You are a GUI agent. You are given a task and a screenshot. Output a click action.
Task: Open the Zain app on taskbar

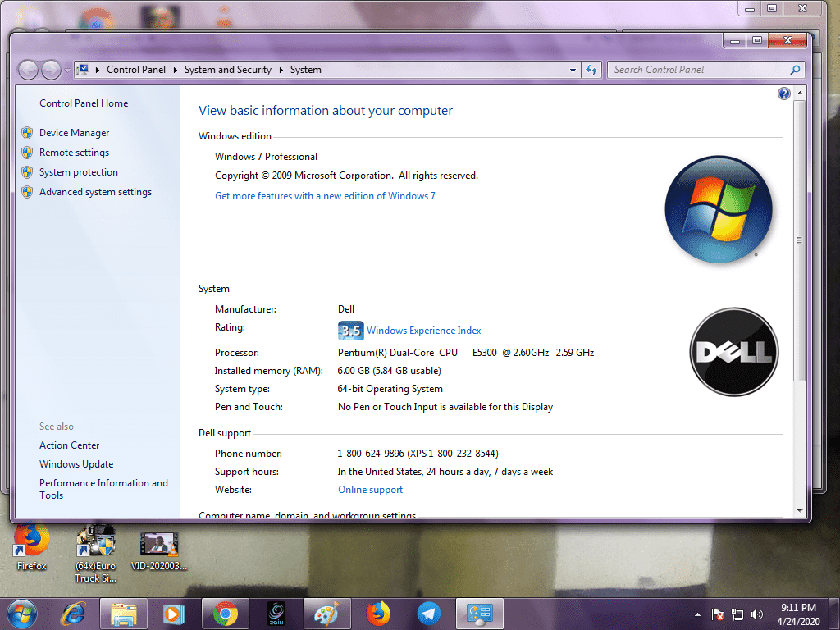[x=276, y=614]
